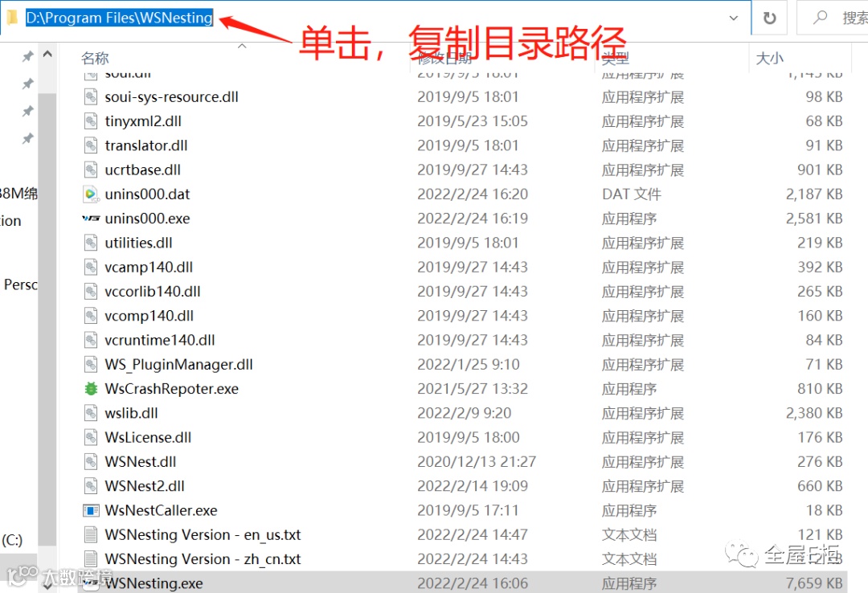Click the 2,187 KB size of unins000.dat

coord(813,194)
